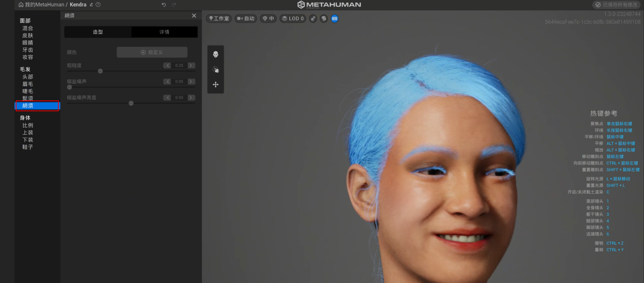Increase 椒盐噪声亮度 with right arrow
The image size is (644, 283).
tap(191, 98)
